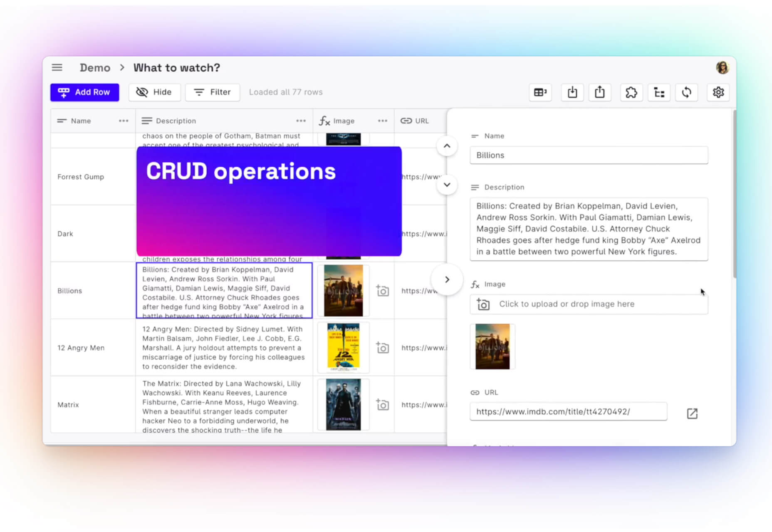Screen dimensions: 772x532
Task: Click the share export icon
Action: coord(599,92)
